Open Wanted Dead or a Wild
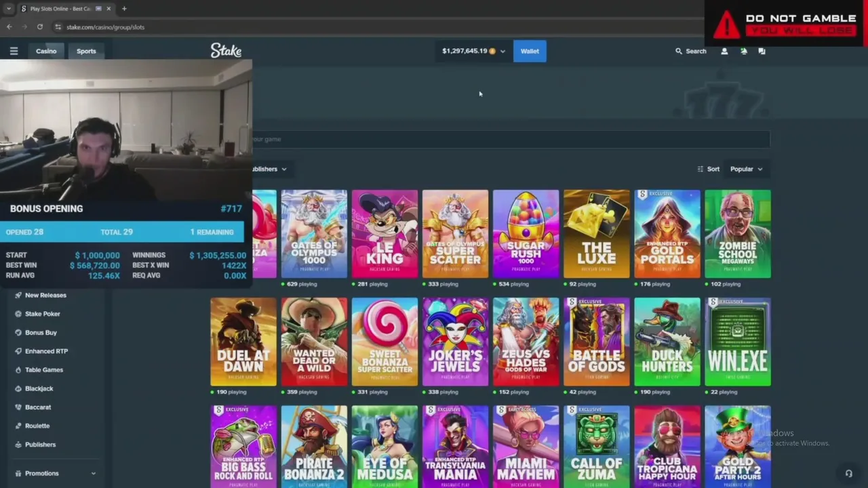 [314, 342]
